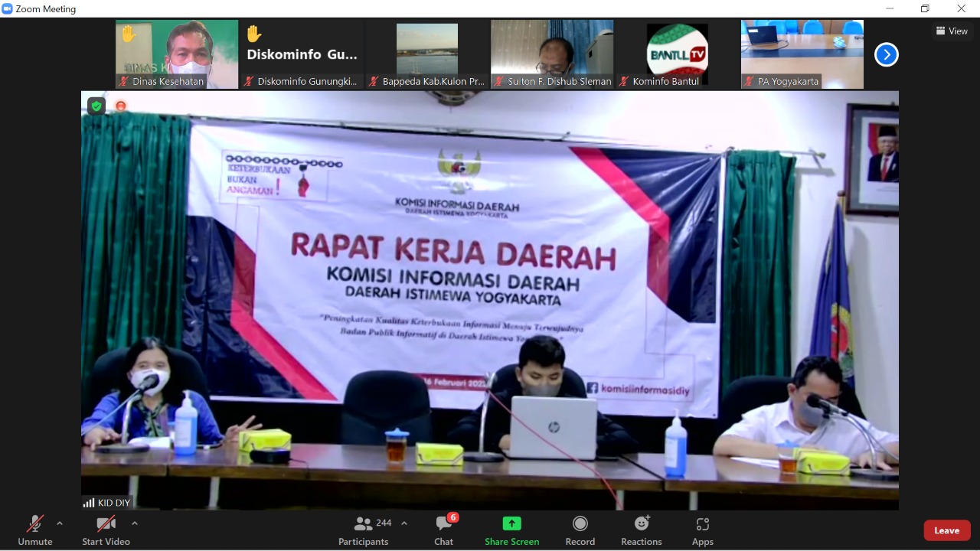Select PA Yogyakarta video thumbnail
The width and height of the screenshot is (980, 551).
(802, 54)
